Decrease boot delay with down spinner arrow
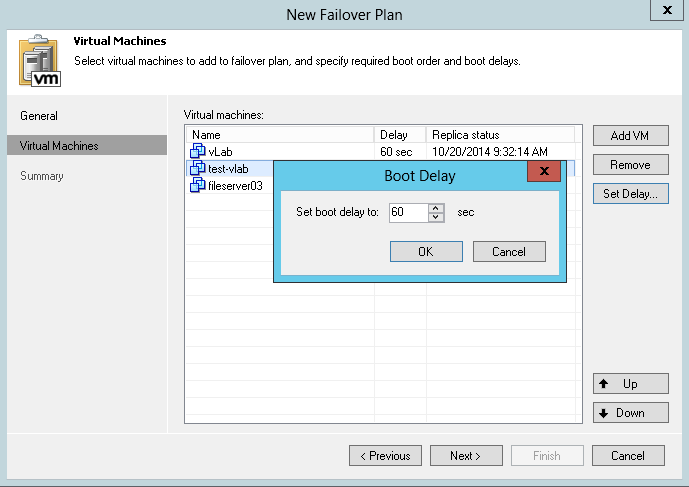Viewport: 689px width, 487px height. pos(435,217)
